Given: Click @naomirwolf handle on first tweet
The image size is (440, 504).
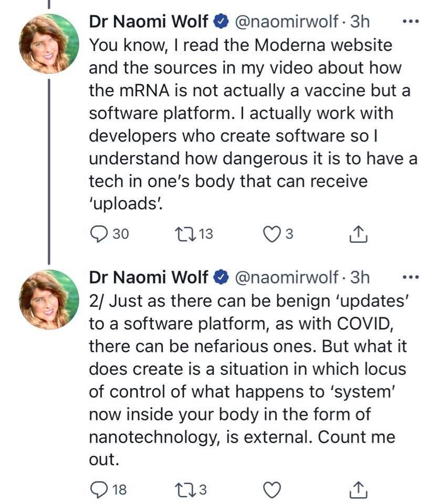Looking at the screenshot, I should click(287, 22).
